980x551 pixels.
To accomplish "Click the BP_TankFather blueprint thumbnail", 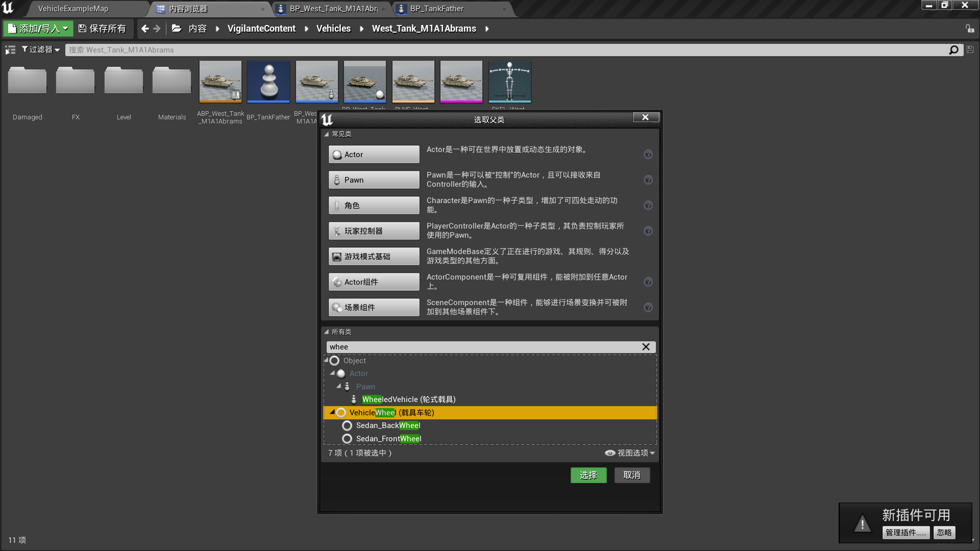I will [268, 82].
